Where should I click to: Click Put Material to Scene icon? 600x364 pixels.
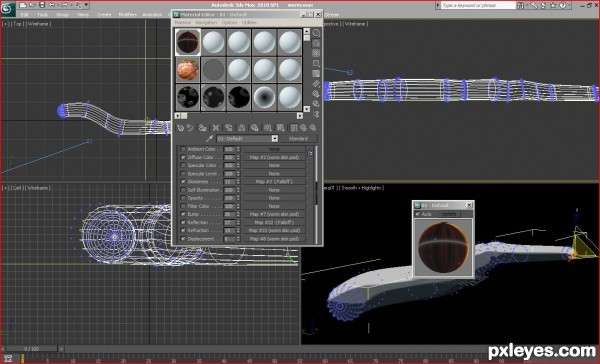pyautogui.click(x=190, y=128)
